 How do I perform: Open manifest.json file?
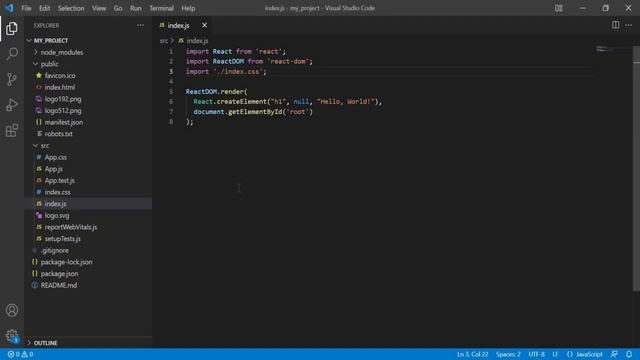pyautogui.click(x=88, y=122)
